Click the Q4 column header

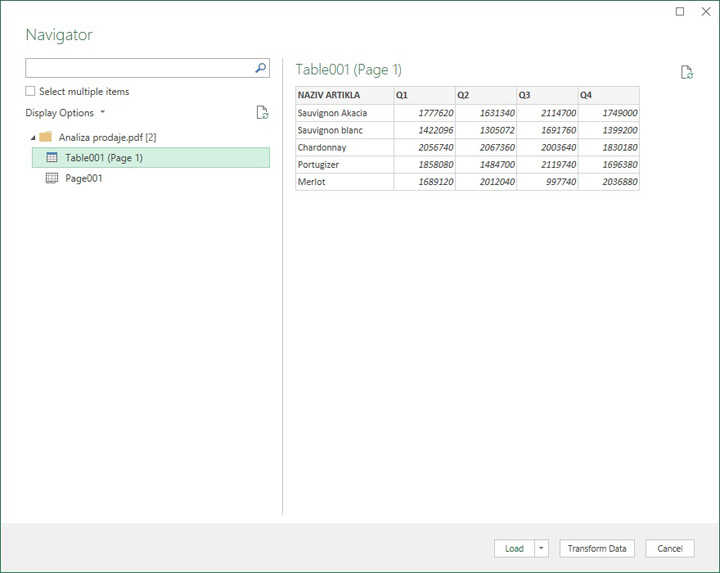pyautogui.click(x=608, y=95)
